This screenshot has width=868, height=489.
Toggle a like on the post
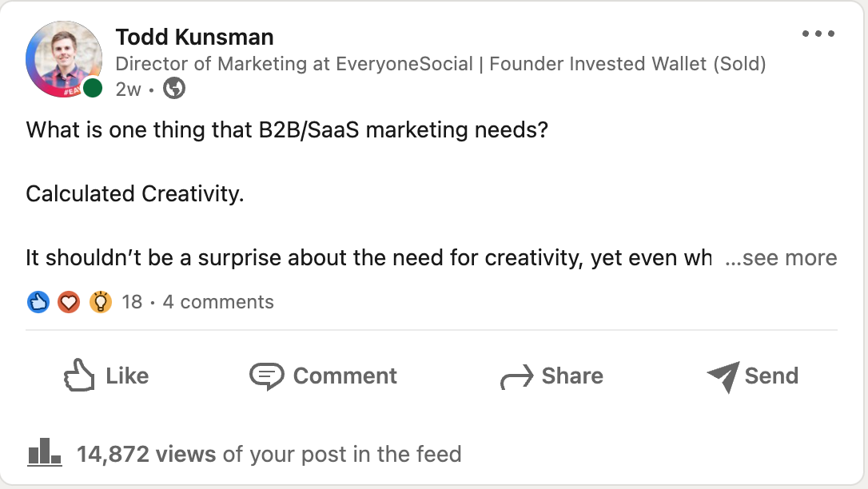coord(106,376)
